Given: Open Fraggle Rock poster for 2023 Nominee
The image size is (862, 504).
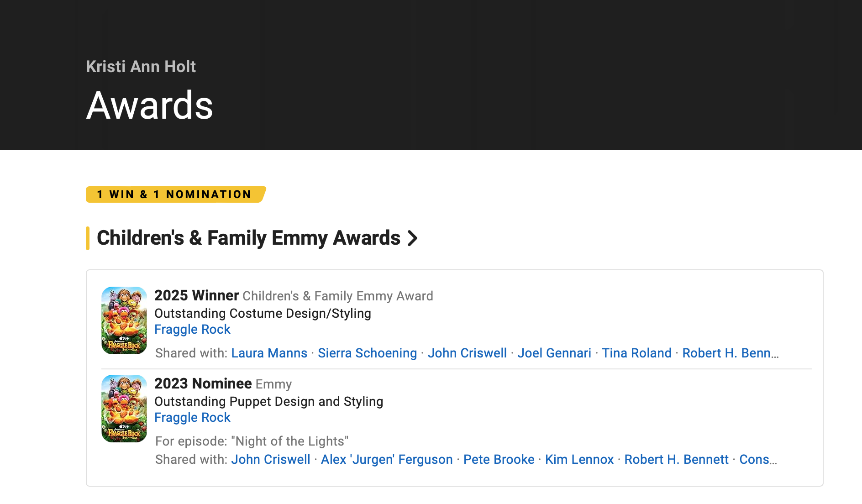Looking at the screenshot, I should click(x=124, y=409).
